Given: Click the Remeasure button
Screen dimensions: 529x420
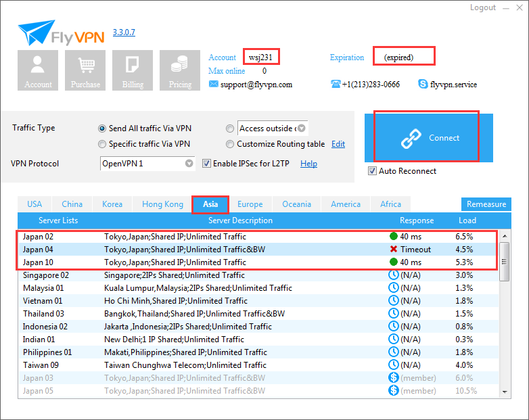Looking at the screenshot, I should 486,204.
